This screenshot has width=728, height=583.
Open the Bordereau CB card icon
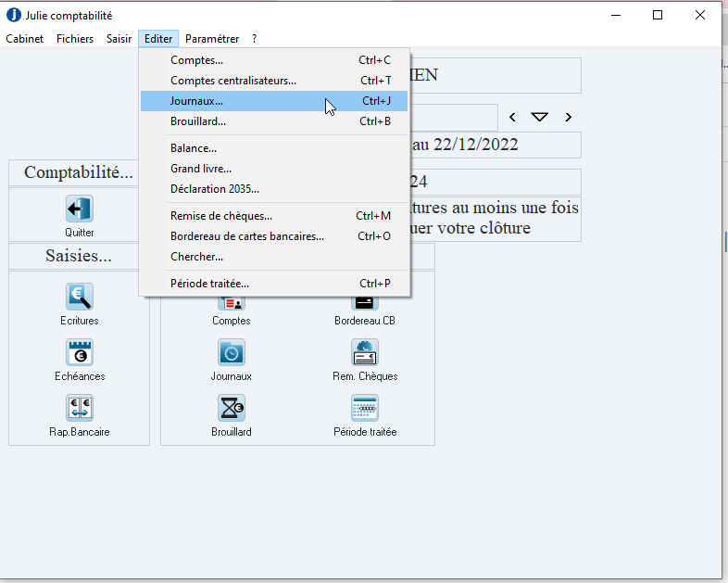click(365, 303)
